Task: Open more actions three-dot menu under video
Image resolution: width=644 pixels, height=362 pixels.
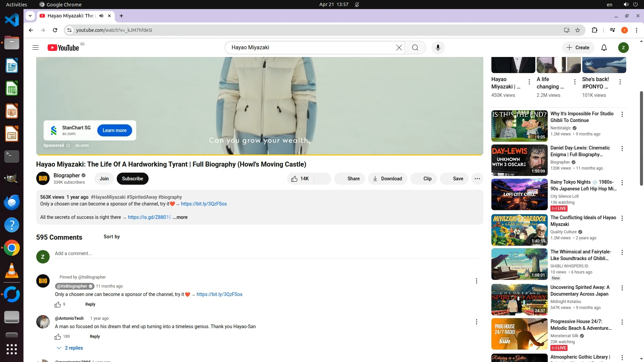Action: [477, 179]
